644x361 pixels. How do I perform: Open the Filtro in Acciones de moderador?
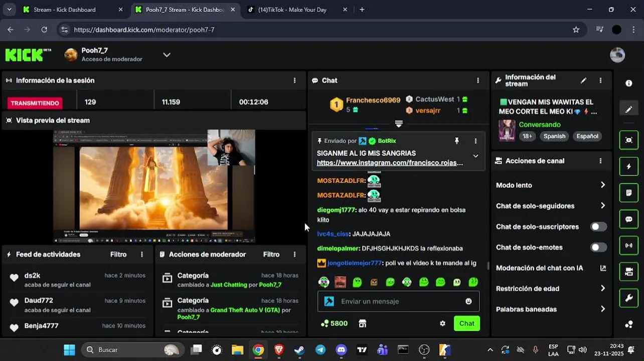(x=271, y=255)
